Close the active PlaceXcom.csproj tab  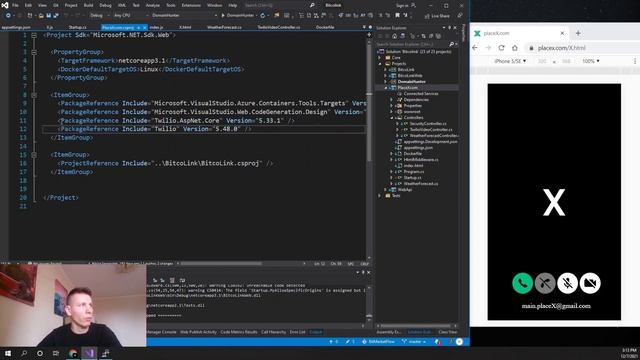[144, 27]
